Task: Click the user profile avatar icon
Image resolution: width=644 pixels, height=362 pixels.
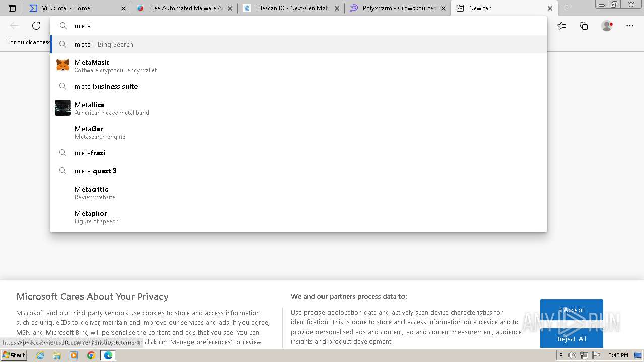Action: tap(607, 26)
